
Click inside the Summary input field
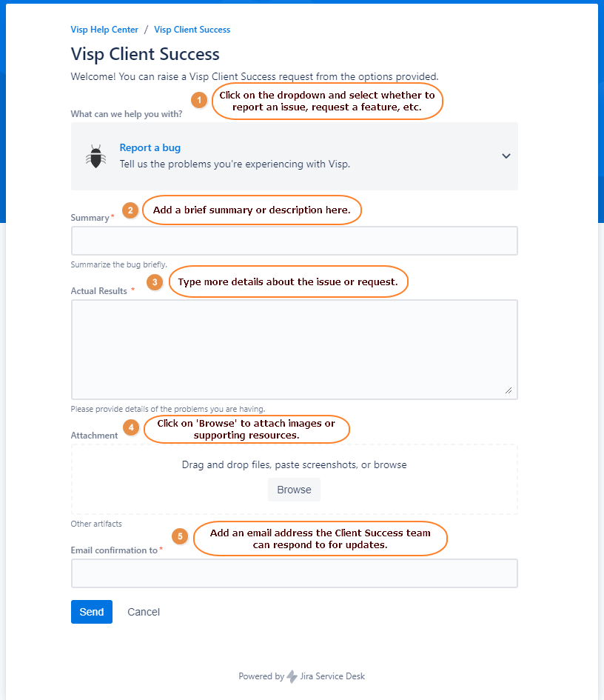point(295,241)
